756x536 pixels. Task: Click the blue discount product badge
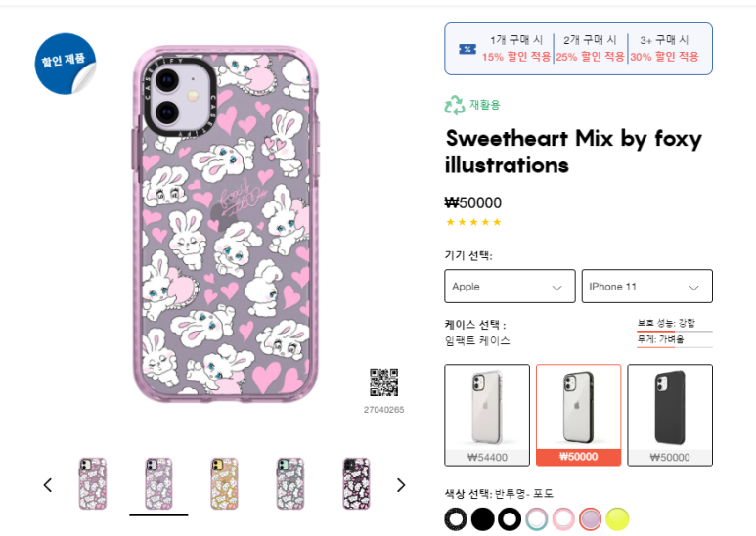(66, 63)
